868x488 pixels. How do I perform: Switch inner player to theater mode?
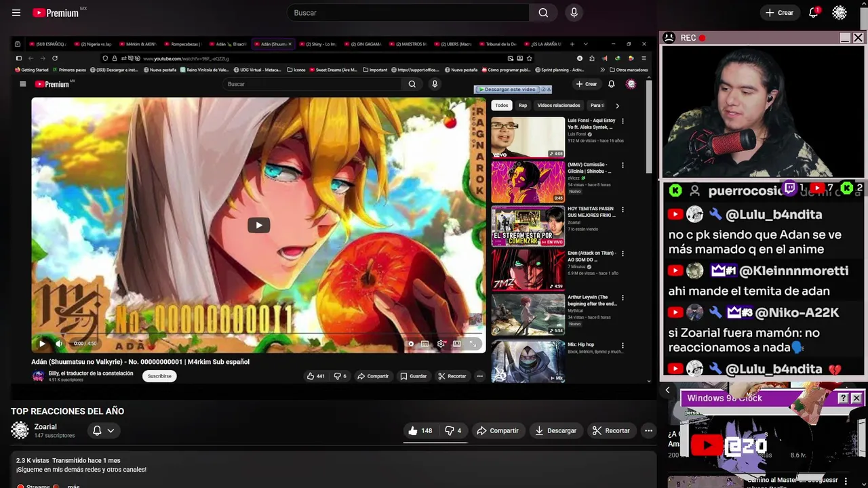tap(456, 344)
